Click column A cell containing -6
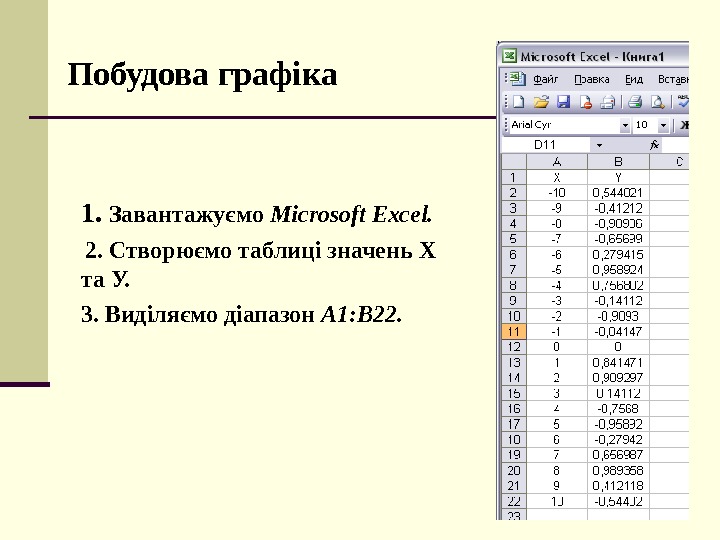The height and width of the screenshot is (540, 720). (557, 254)
